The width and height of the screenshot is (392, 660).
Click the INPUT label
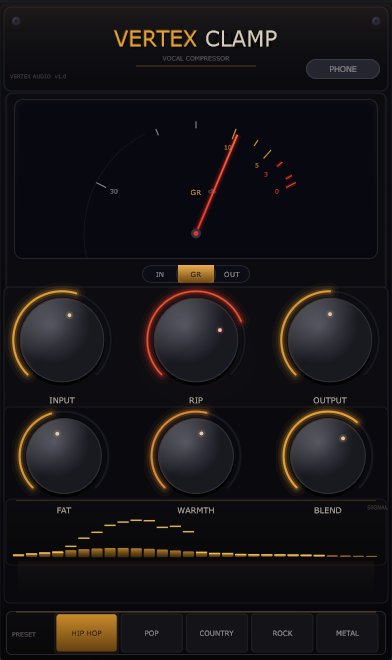[62, 400]
